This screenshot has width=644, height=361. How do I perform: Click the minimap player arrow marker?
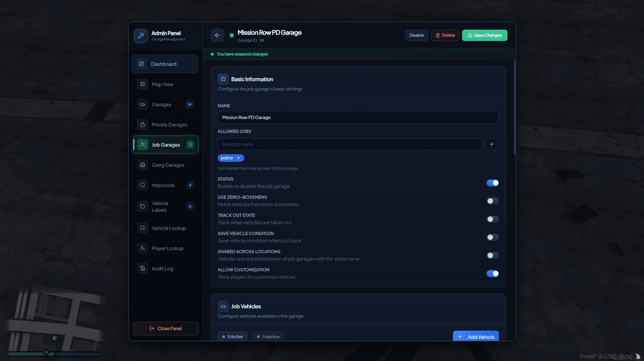point(54,338)
